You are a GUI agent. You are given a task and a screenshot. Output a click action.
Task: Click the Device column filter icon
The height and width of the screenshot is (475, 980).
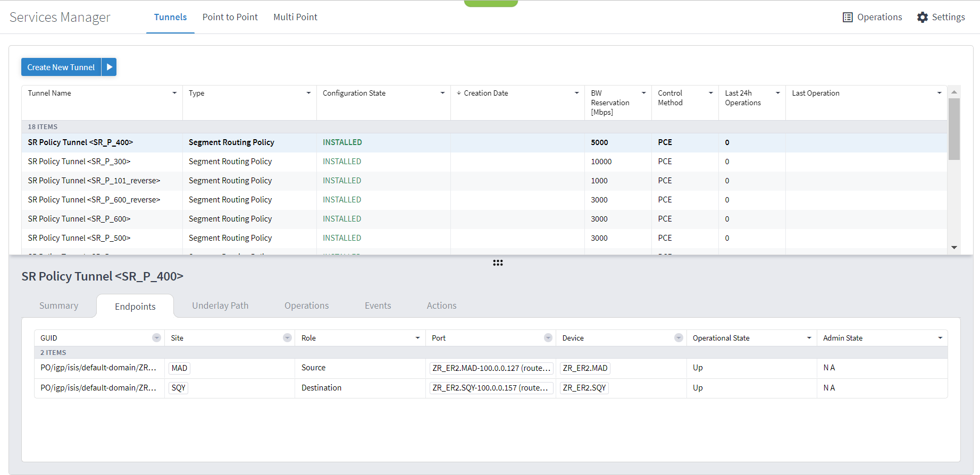pyautogui.click(x=679, y=338)
